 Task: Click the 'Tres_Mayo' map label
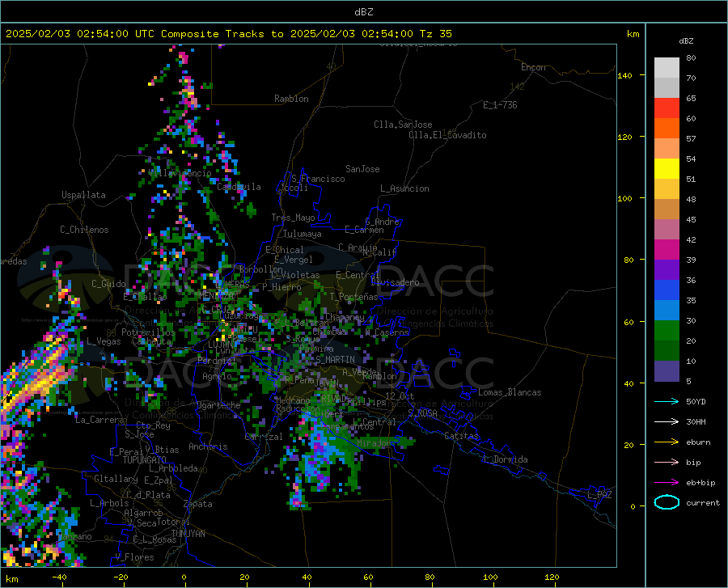[293, 218]
